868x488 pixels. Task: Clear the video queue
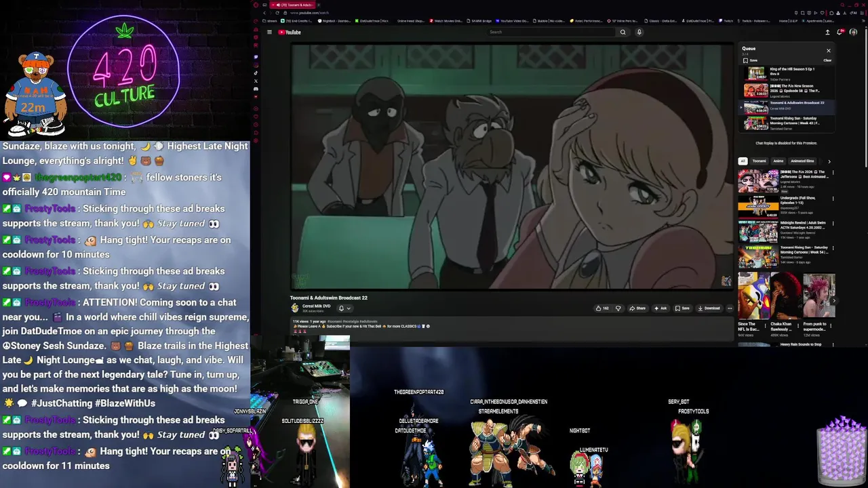click(827, 60)
